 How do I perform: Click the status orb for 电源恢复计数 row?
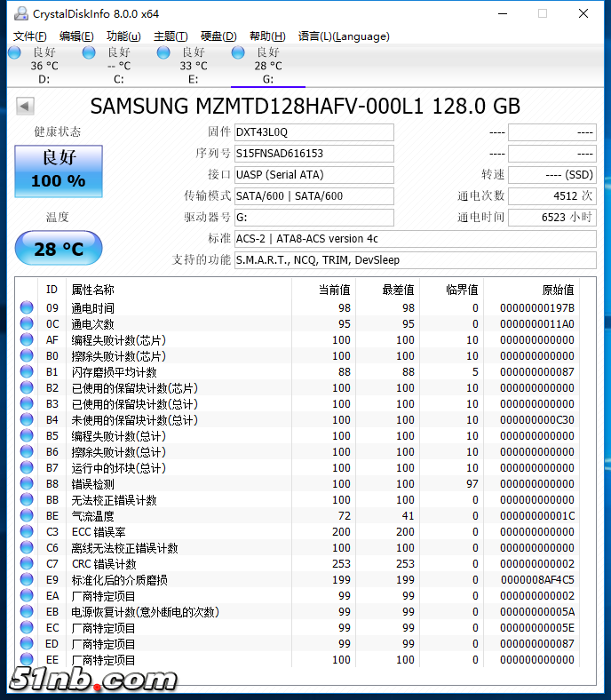(27, 612)
